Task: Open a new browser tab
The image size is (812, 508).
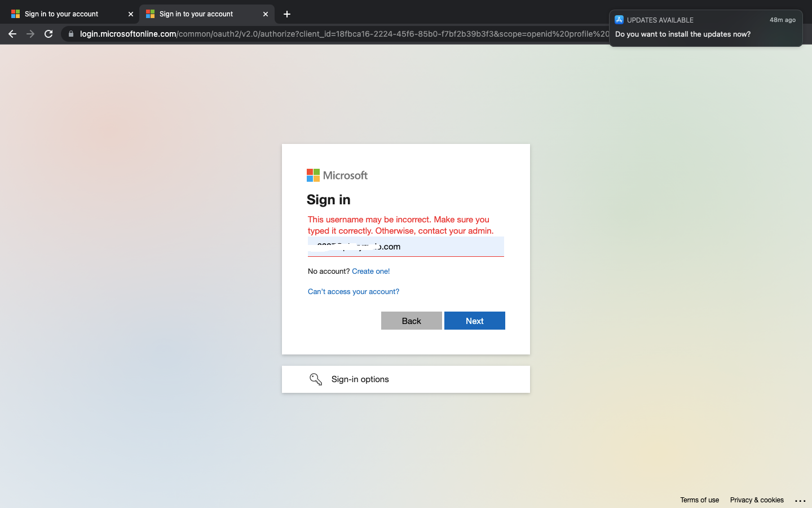Action: pyautogui.click(x=287, y=14)
